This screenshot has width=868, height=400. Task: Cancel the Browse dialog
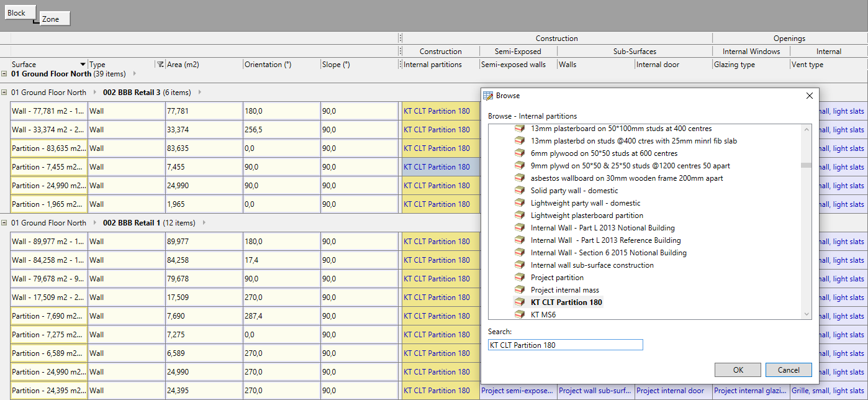(788, 370)
